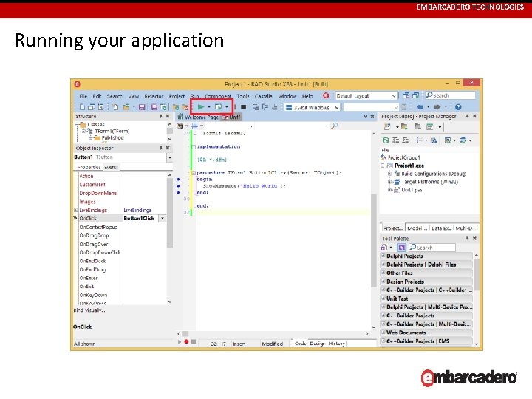Click the Save Desktop layout icon
This screenshot has width=532, height=399.
coord(406,95)
